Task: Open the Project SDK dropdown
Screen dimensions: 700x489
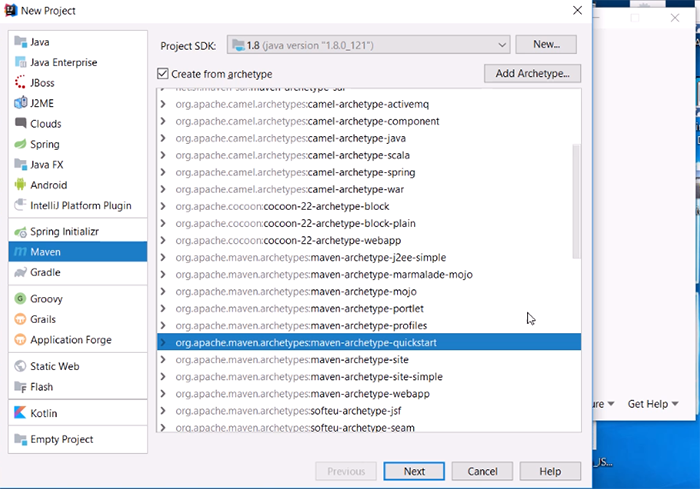Action: pyautogui.click(x=368, y=45)
